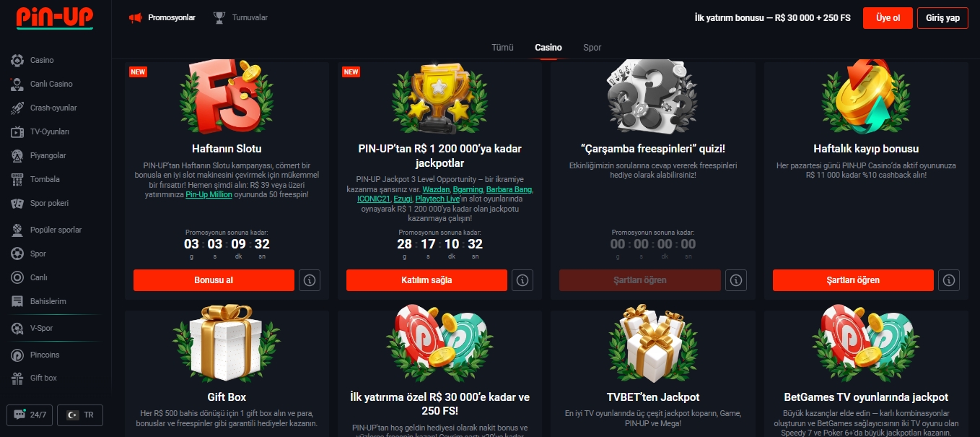Open Spor pokeri cards icon
This screenshot has height=437, width=980.
coord(17,204)
